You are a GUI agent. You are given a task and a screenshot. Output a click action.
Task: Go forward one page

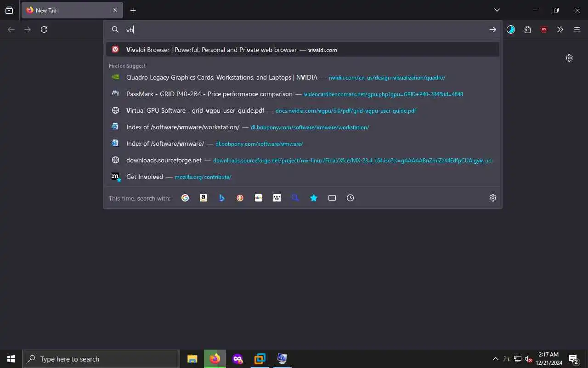(28, 29)
